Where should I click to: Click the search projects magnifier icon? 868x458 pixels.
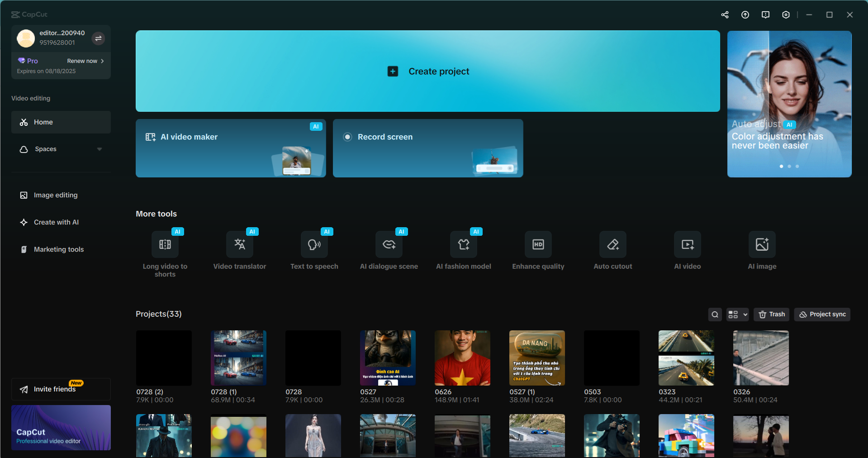pyautogui.click(x=715, y=315)
